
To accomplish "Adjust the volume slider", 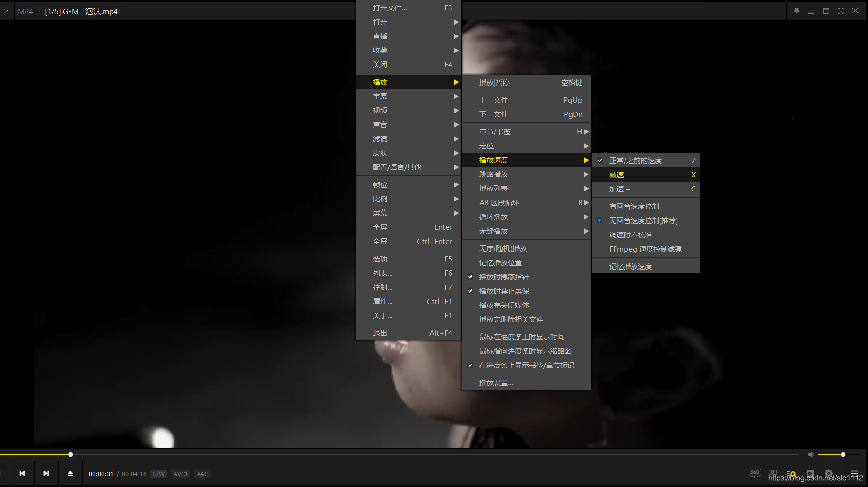I will point(839,454).
